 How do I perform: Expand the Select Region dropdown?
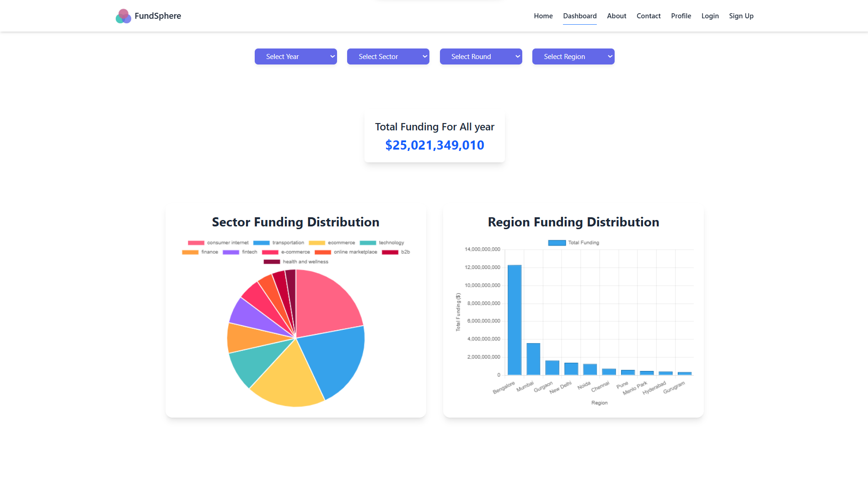coord(573,57)
